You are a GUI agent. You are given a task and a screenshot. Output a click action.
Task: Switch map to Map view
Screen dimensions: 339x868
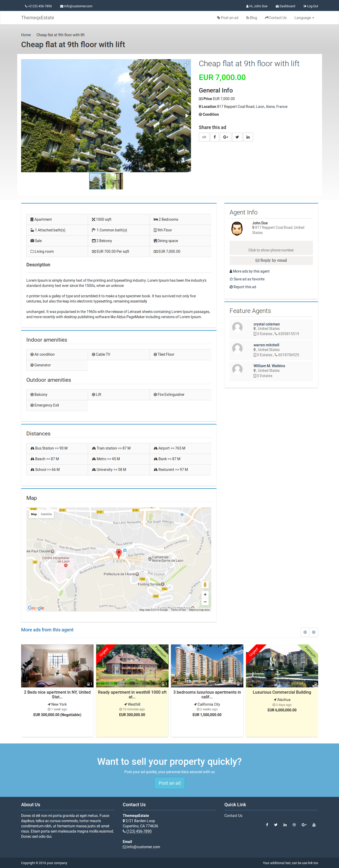(34, 514)
